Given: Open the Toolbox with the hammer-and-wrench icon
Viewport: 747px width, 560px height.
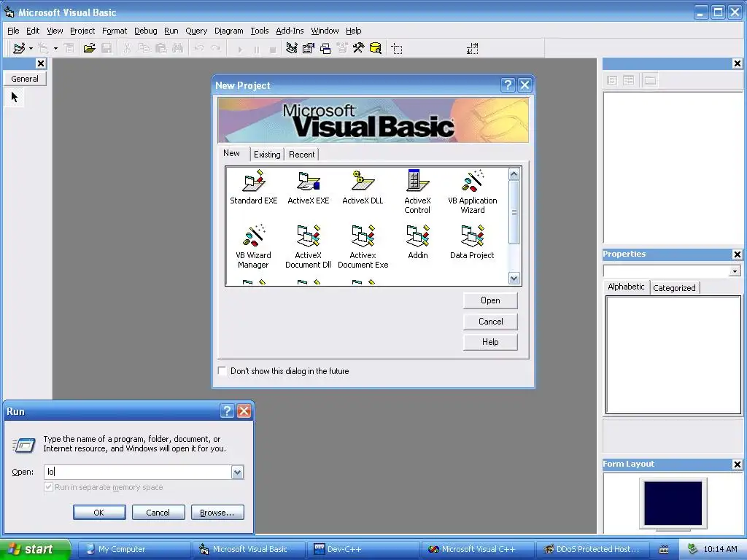Looking at the screenshot, I should tap(358, 48).
